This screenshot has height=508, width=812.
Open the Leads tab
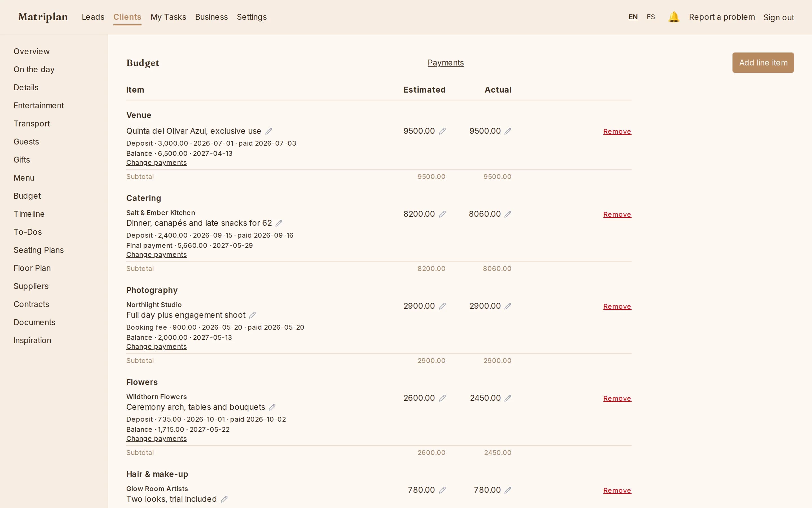[x=93, y=17]
